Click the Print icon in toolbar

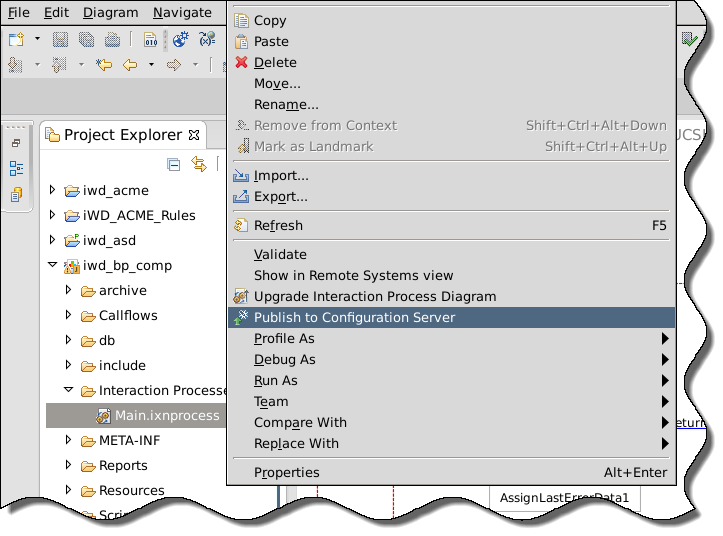pos(112,40)
